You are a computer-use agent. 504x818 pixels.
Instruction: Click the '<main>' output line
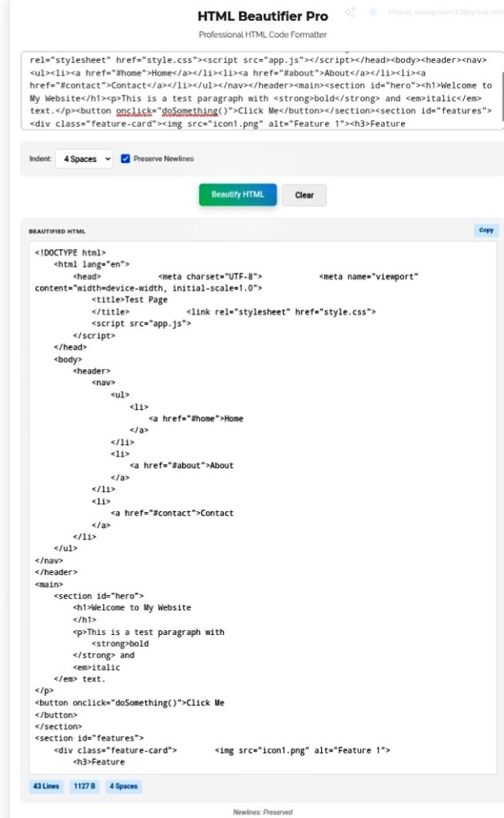point(49,584)
